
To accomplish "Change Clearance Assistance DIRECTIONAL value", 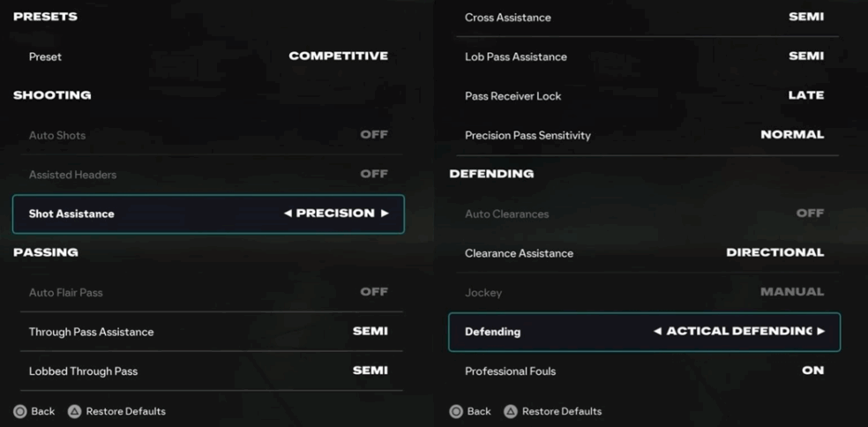I will pyautogui.click(x=774, y=253).
